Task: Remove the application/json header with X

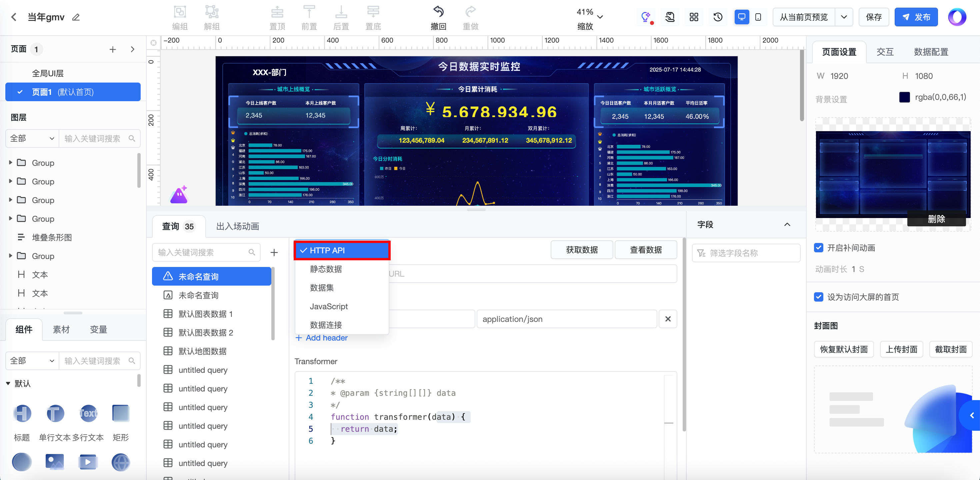Action: point(668,319)
